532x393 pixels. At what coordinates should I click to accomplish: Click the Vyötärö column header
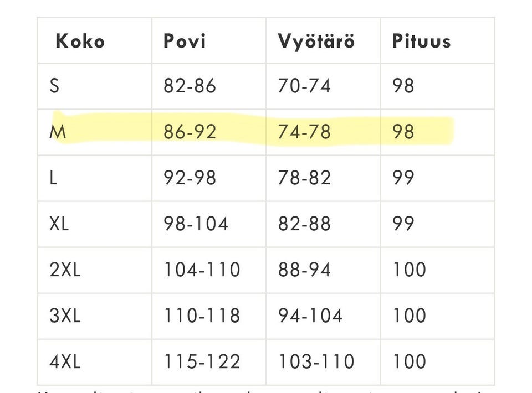(316, 41)
